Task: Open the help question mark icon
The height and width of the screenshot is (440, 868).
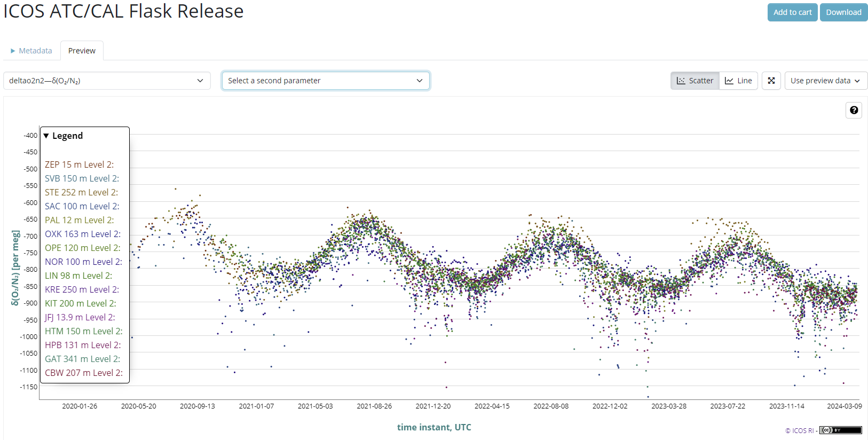Action: (854, 110)
